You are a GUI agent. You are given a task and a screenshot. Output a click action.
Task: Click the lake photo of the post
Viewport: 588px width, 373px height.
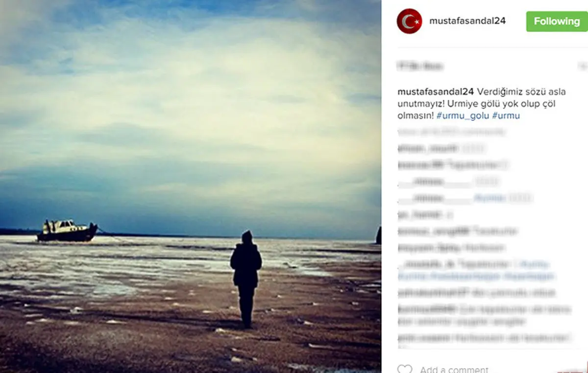tap(190, 186)
